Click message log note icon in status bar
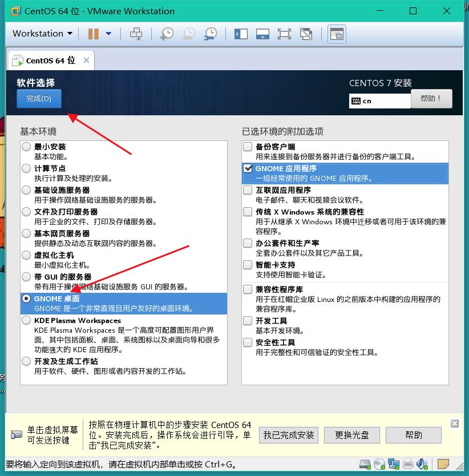Viewport: 469px width, 476px height. (x=443, y=464)
